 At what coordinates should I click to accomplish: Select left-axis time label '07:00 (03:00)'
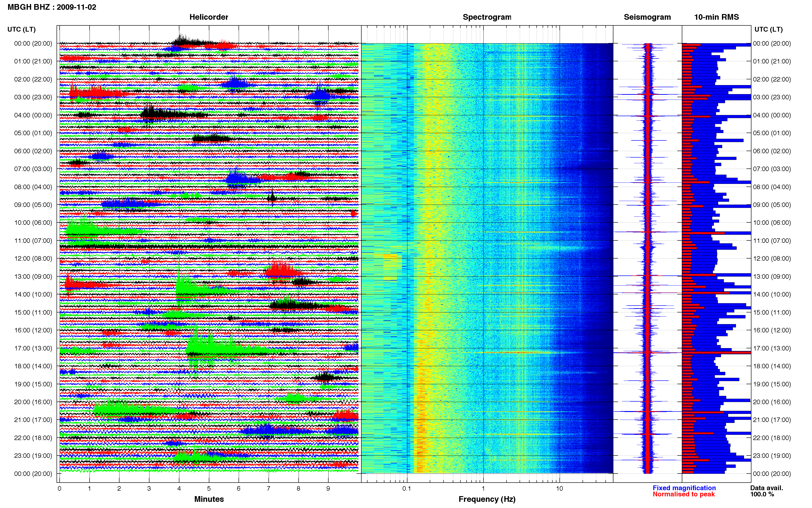(x=33, y=169)
